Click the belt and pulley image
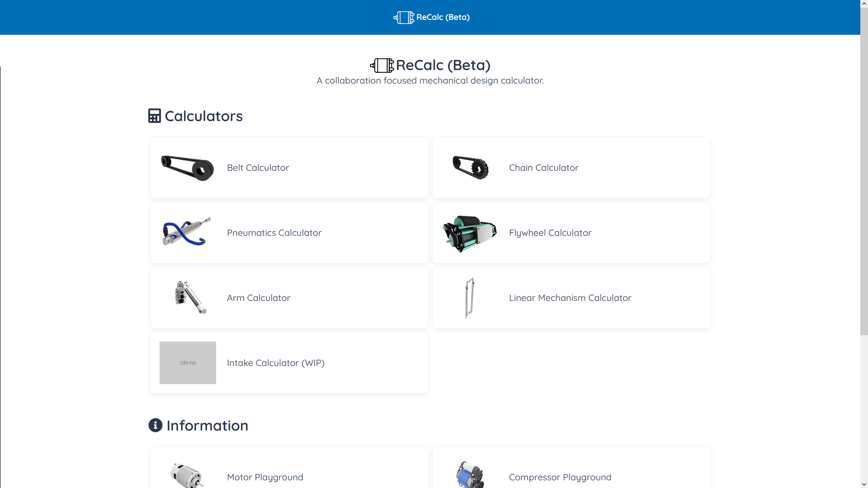 [x=188, y=168]
